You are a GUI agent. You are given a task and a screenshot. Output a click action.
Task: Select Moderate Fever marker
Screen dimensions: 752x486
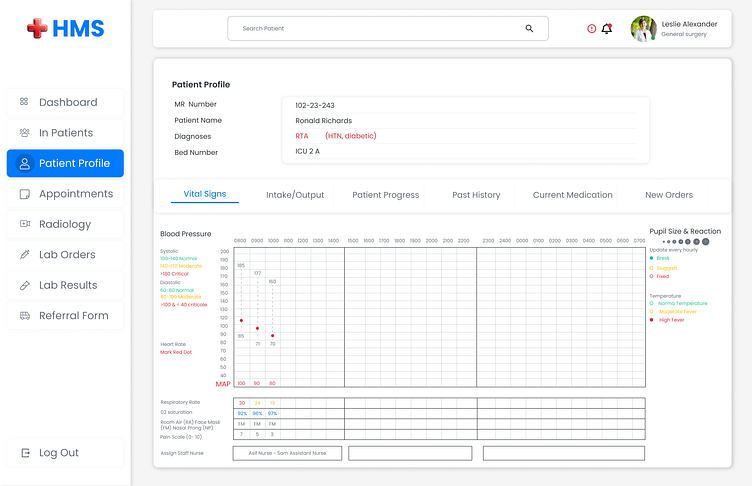[651, 312]
